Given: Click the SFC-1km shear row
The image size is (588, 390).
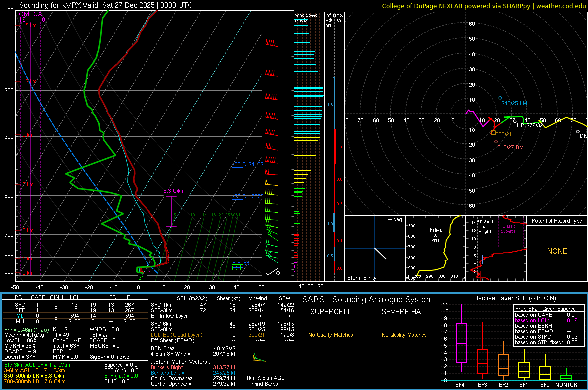Looking at the screenshot, I should click(x=222, y=305).
